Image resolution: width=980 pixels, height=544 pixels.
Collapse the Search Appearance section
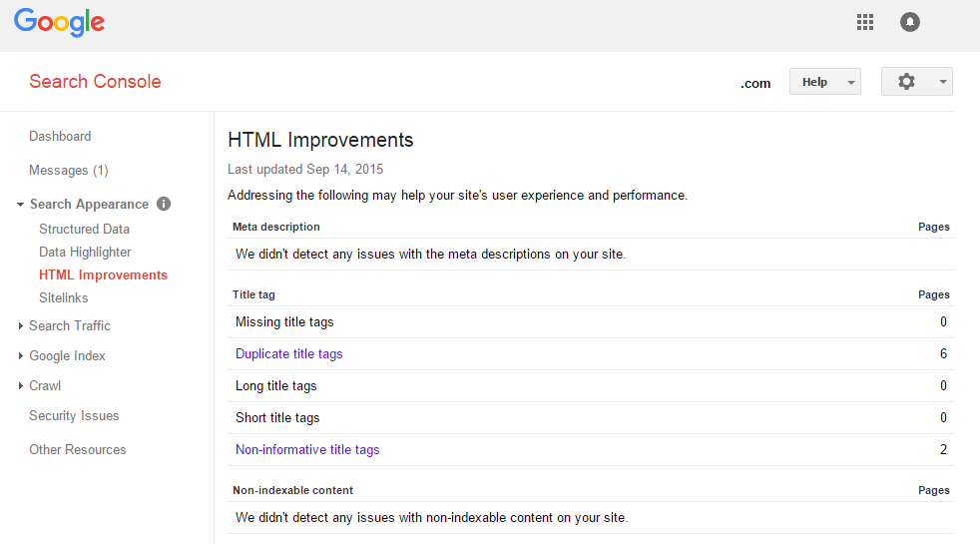21,205
